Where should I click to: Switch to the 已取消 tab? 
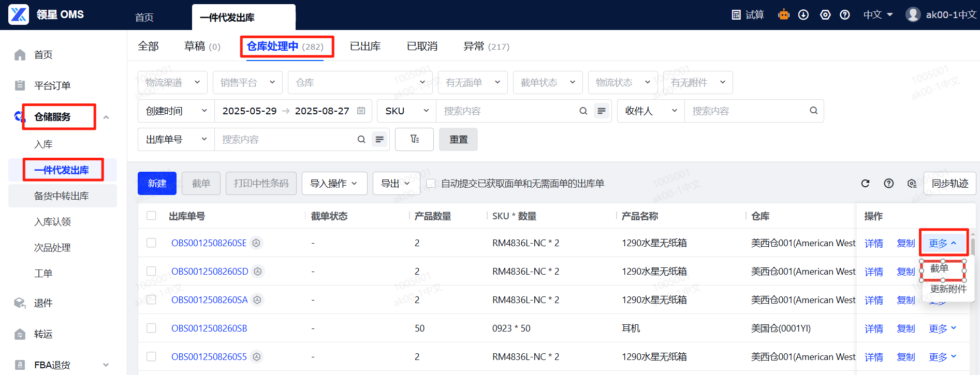coord(422,46)
